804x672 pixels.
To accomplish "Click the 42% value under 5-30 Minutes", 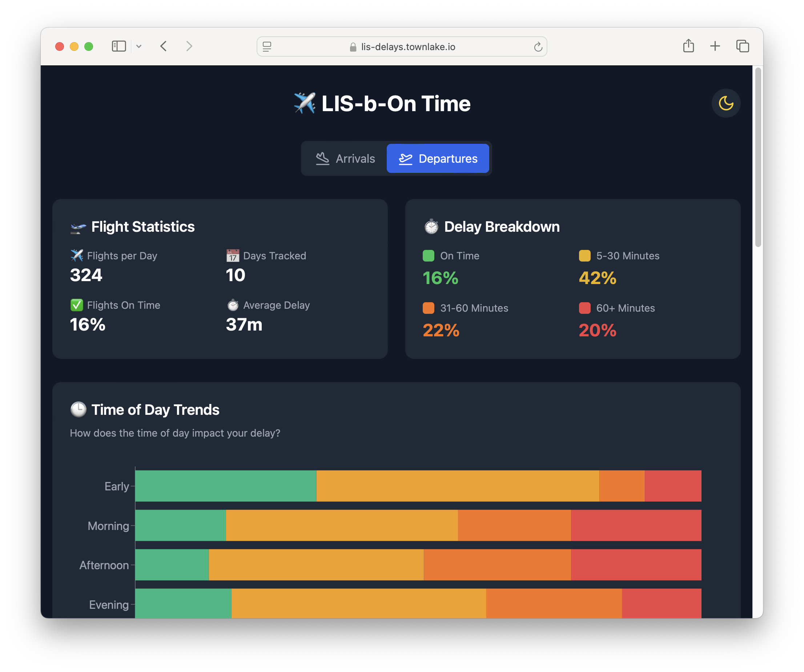I will click(598, 278).
